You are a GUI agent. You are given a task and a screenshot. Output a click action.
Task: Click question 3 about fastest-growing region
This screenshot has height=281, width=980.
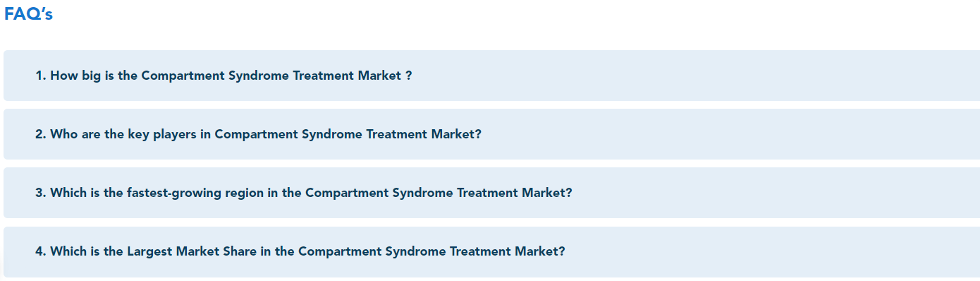(304, 193)
